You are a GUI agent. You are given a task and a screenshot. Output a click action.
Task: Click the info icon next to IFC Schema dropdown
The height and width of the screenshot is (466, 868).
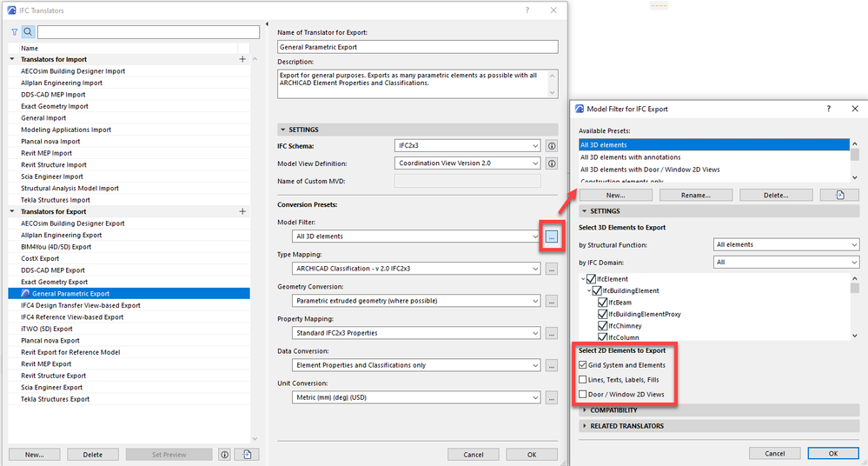coord(552,146)
